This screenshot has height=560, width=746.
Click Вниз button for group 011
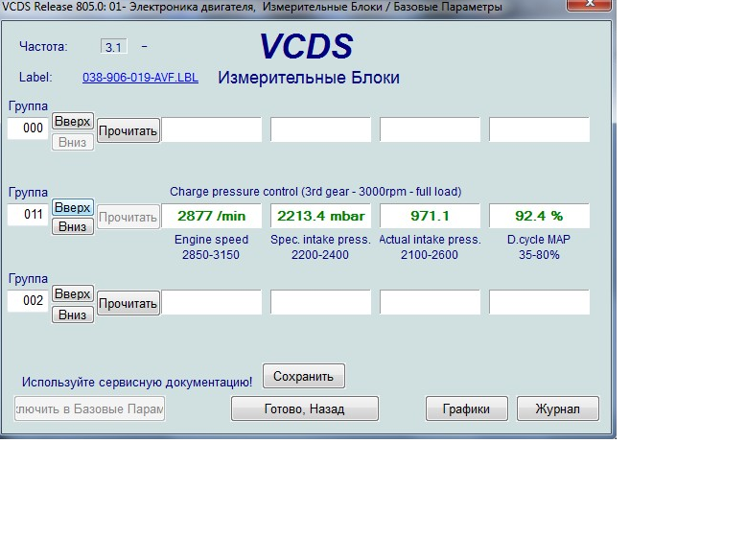pyautogui.click(x=72, y=227)
